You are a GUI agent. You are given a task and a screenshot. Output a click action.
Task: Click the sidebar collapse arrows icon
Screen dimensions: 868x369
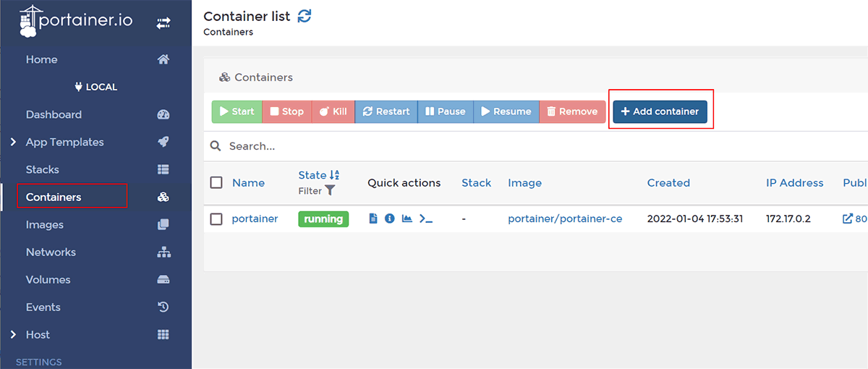pos(163,24)
